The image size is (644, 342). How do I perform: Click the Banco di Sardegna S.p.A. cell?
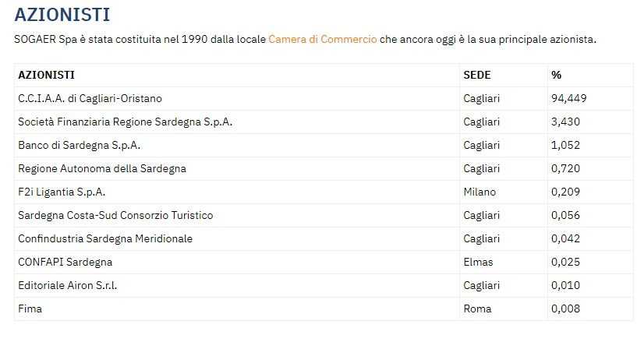(x=237, y=146)
